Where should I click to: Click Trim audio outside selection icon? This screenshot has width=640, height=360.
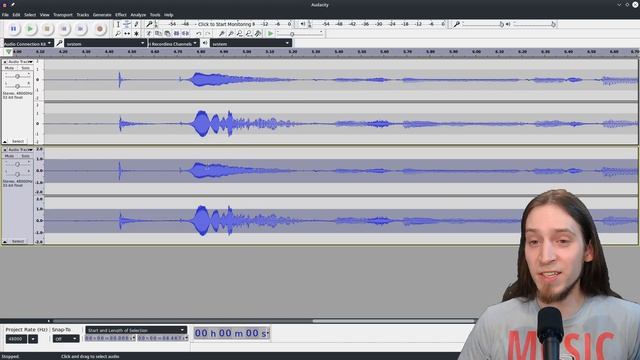pos(176,33)
